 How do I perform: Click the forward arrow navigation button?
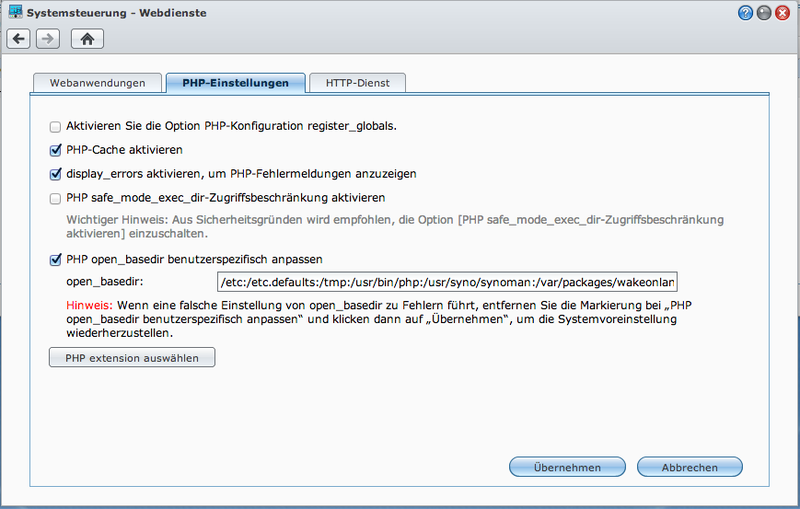point(47,39)
